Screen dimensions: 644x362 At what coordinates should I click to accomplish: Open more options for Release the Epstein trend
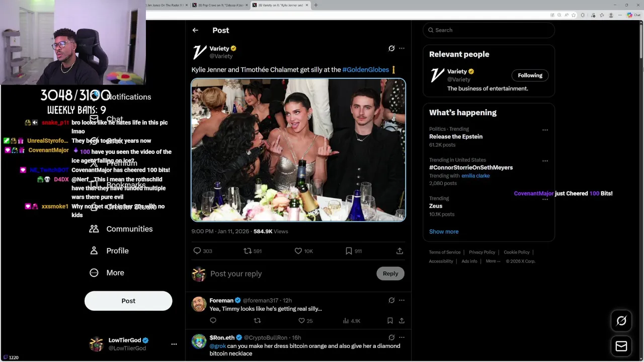click(x=545, y=130)
